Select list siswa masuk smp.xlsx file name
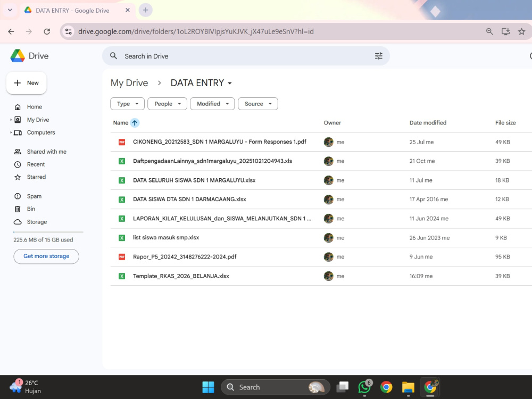The height and width of the screenshot is (399, 532). coord(166,237)
